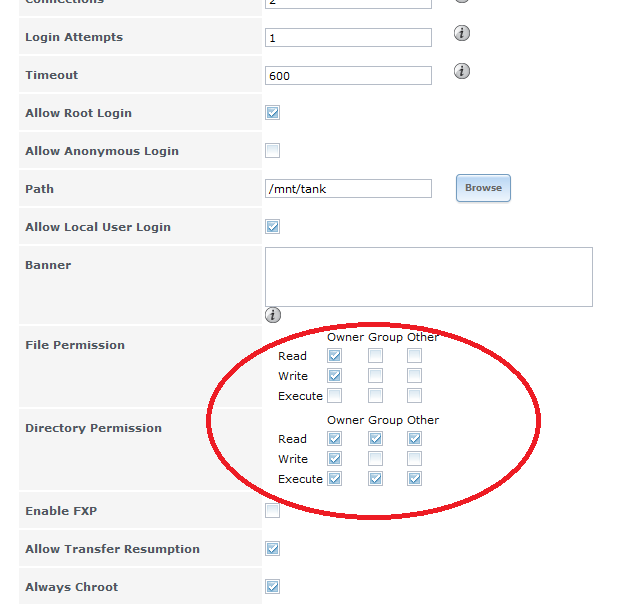Toggle Allow Local User Login checkbox
This screenshot has width=635, height=605.
pyautogui.click(x=272, y=227)
